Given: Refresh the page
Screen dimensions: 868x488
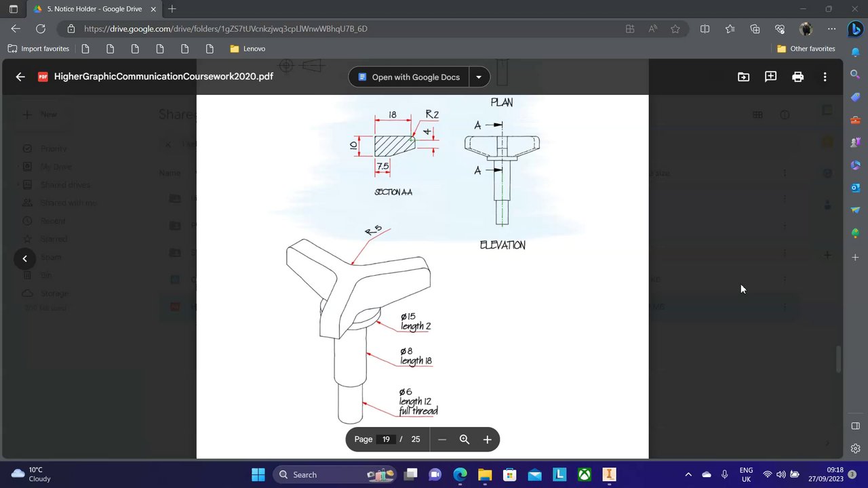Looking at the screenshot, I should pos(41,28).
